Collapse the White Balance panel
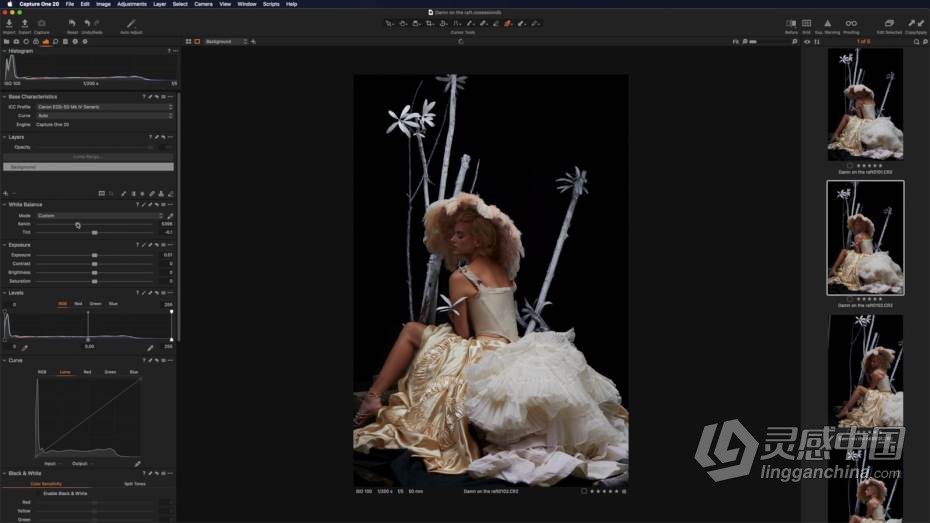The image size is (930, 523). click(5, 205)
